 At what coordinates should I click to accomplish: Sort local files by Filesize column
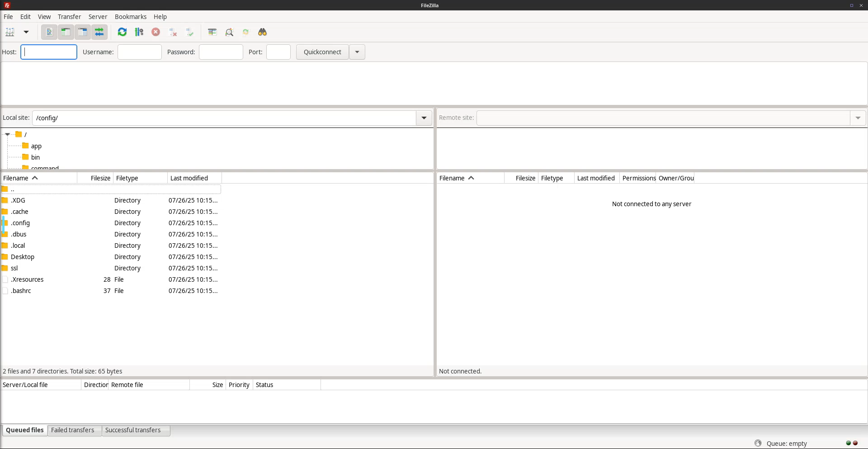tap(95, 178)
